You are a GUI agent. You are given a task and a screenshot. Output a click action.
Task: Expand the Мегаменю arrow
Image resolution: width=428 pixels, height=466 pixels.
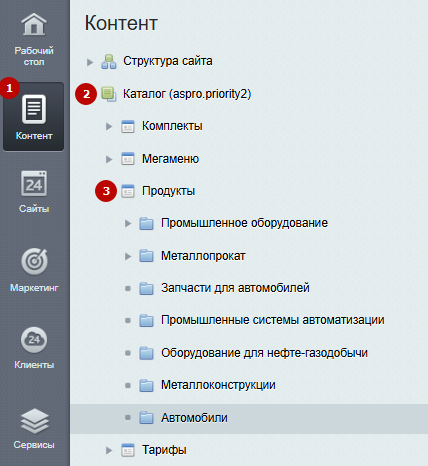click(x=109, y=159)
